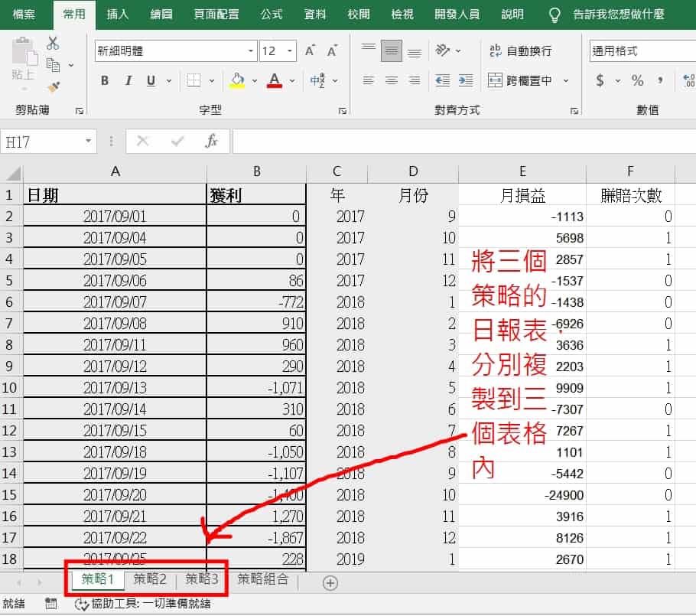Click the Cut scissors icon
This screenshot has width=696, height=616.
53,44
